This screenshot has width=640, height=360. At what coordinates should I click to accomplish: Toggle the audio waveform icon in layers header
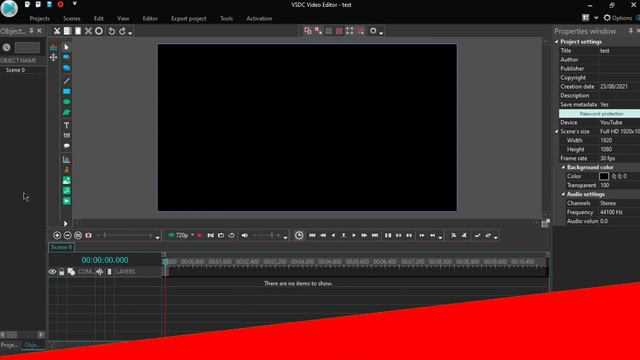pos(100,272)
